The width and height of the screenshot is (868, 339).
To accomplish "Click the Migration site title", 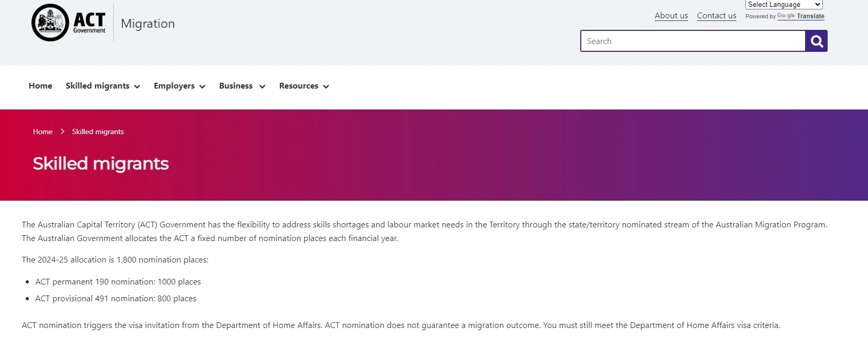I will [x=148, y=24].
